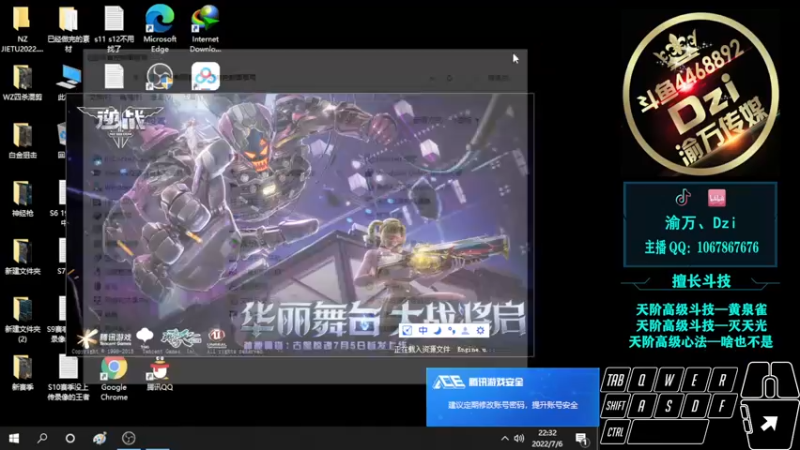Launch the Baidu Netdisk desktop shortcut

206,77
